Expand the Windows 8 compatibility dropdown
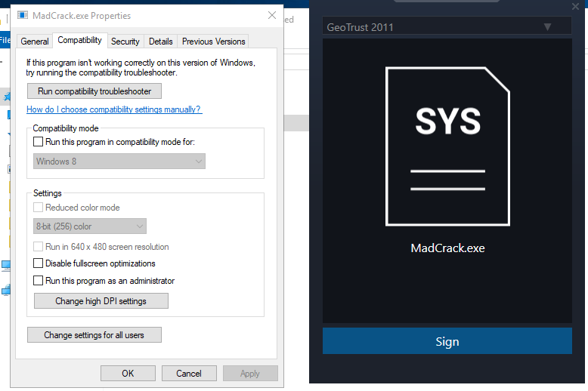The height and width of the screenshot is (391, 588). pyautogui.click(x=120, y=162)
